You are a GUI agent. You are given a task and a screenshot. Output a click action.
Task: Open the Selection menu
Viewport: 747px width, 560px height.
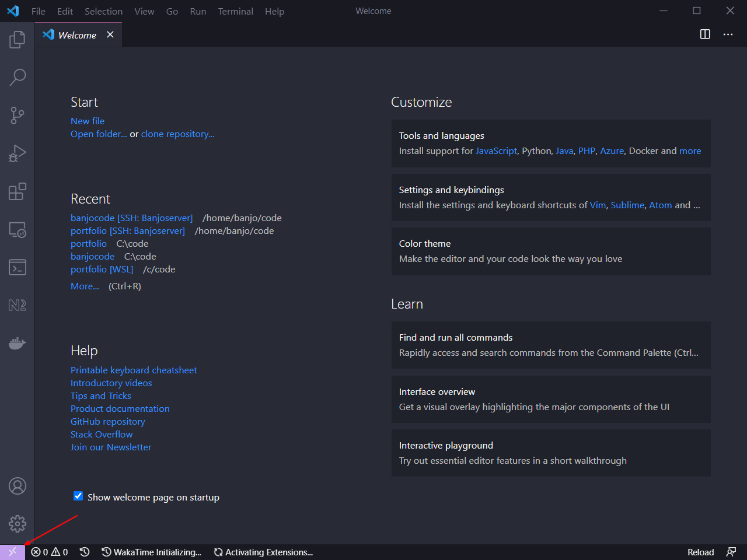[x=103, y=11]
